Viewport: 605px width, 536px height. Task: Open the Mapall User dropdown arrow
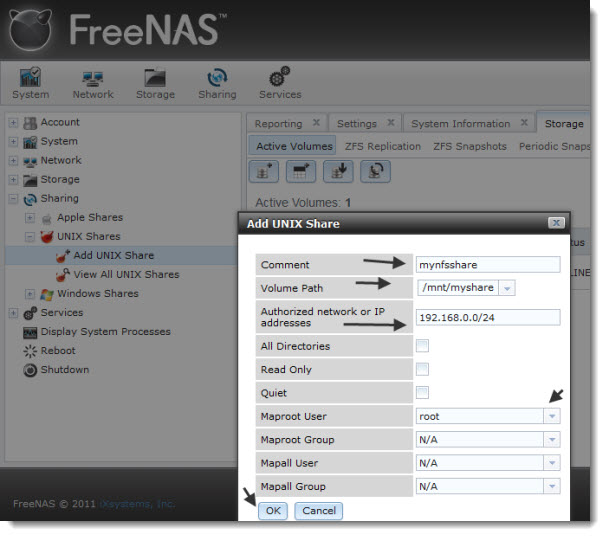[552, 463]
